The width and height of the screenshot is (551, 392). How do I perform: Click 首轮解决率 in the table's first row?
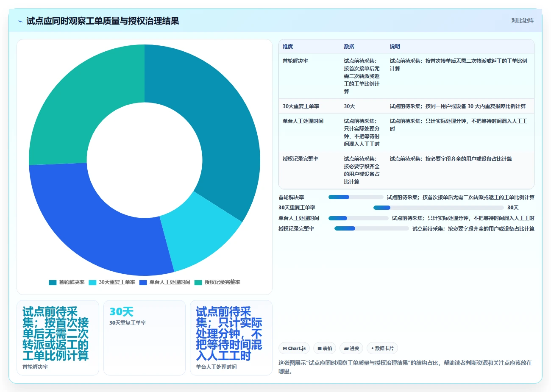click(x=295, y=61)
